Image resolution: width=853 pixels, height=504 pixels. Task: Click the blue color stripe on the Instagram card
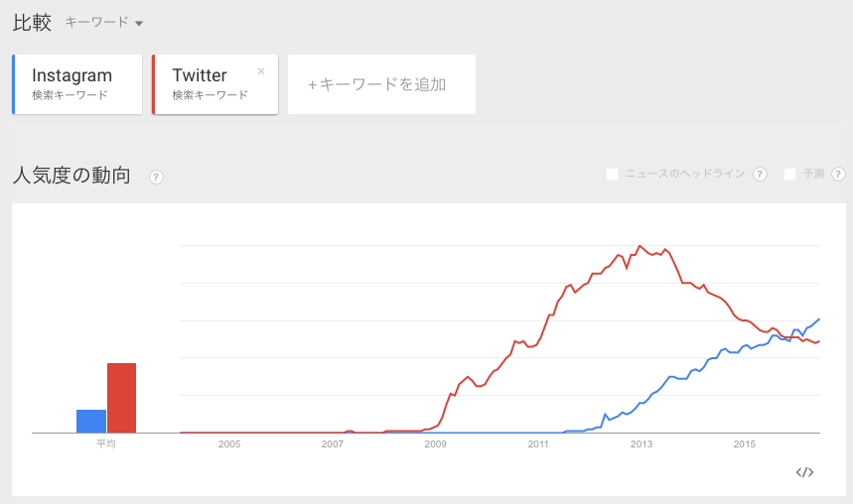pyautogui.click(x=14, y=84)
